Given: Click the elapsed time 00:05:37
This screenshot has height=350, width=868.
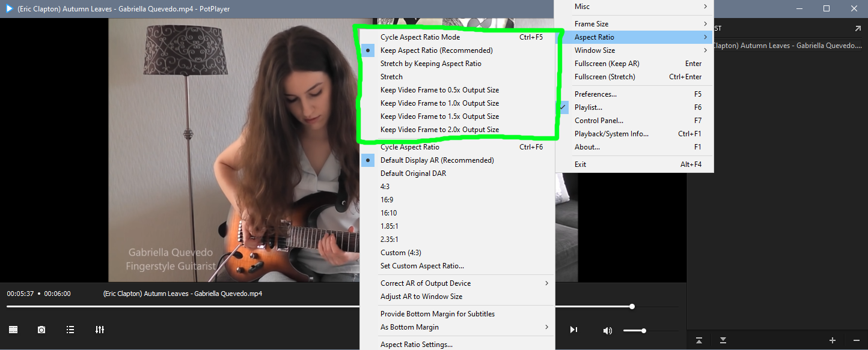Looking at the screenshot, I should pos(20,294).
